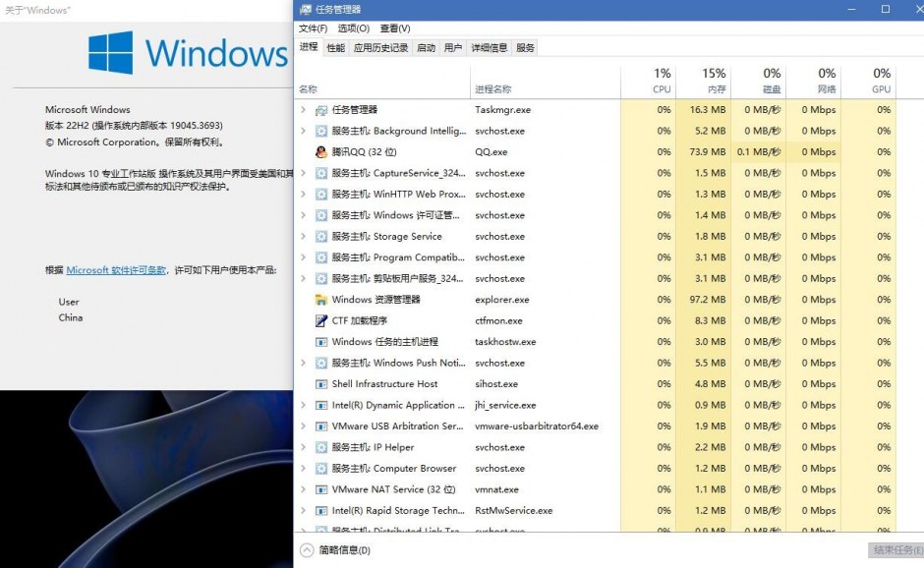Viewport: 924px width, 568px height.
Task: Collapse to fewer details using 简略信息 arrow
Action: tap(307, 550)
